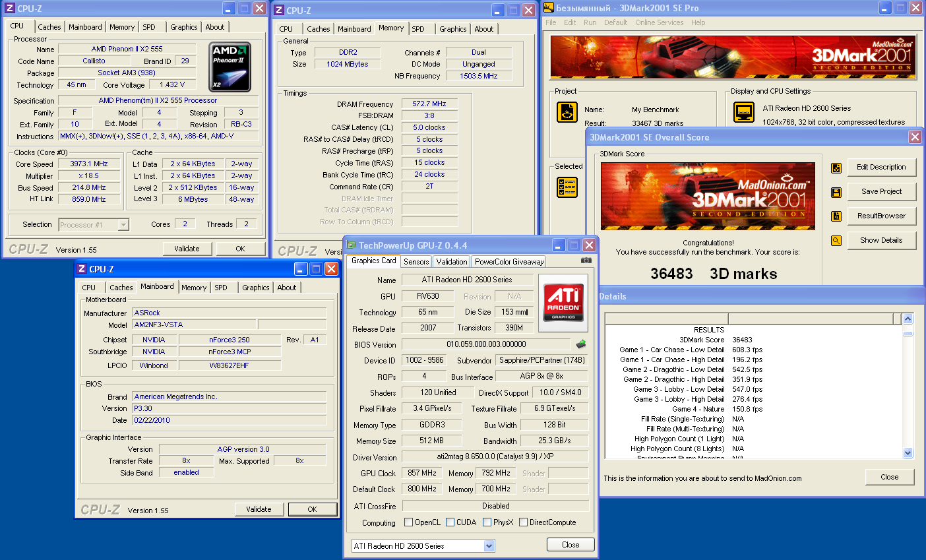Click the 3DMark2001 banner in the score dialog
The image size is (926, 560).
point(708,196)
